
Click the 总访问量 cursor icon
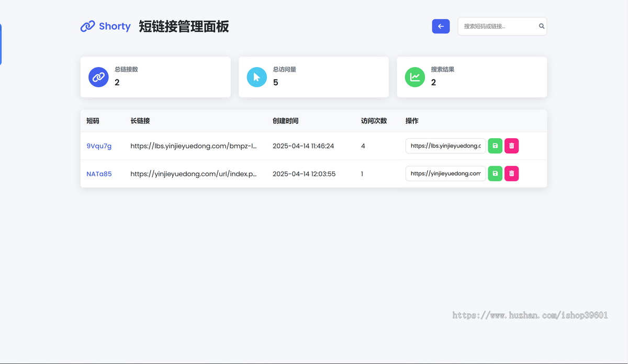[x=257, y=77]
